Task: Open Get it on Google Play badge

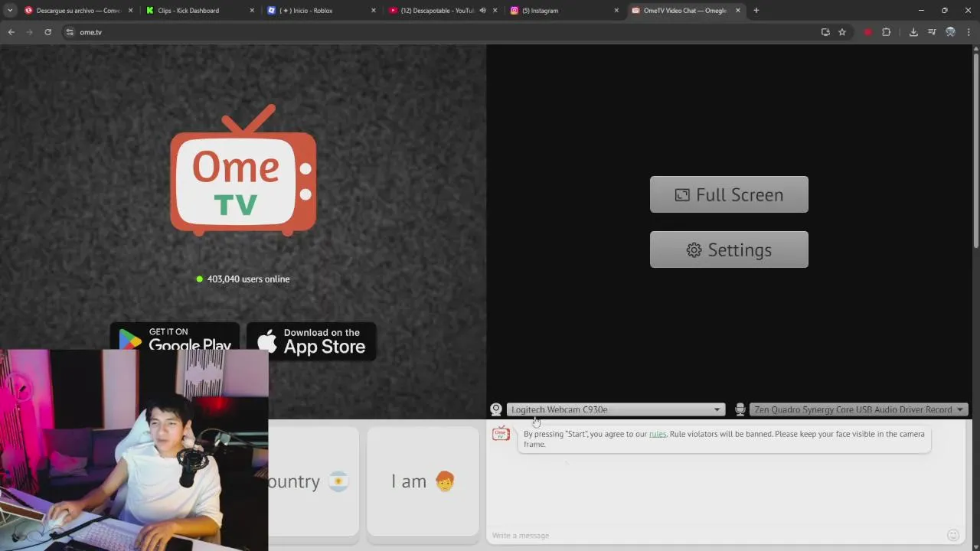Action: click(x=175, y=337)
